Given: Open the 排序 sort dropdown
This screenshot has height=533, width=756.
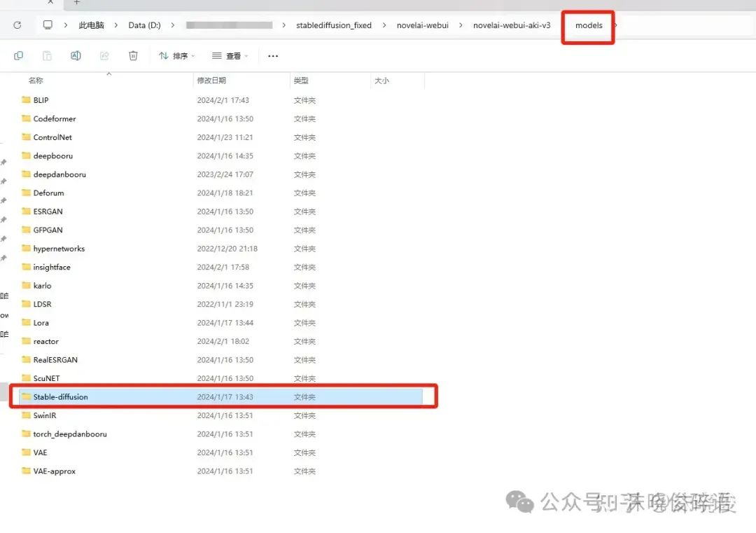Looking at the screenshot, I should (176, 56).
